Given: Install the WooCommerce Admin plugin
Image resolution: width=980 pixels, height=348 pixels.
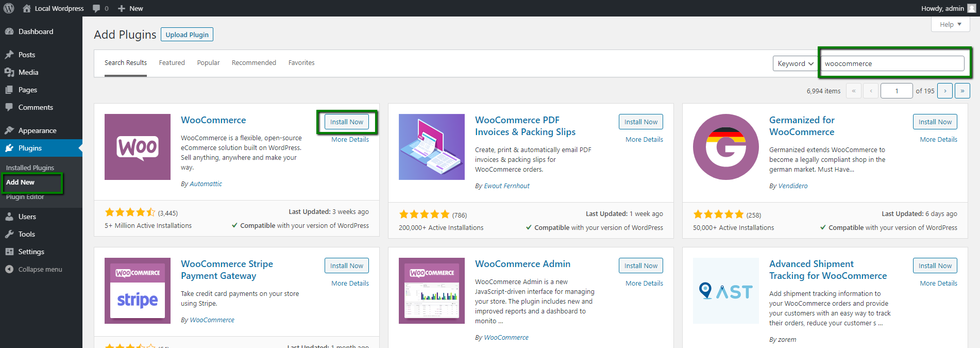Looking at the screenshot, I should tap(641, 266).
